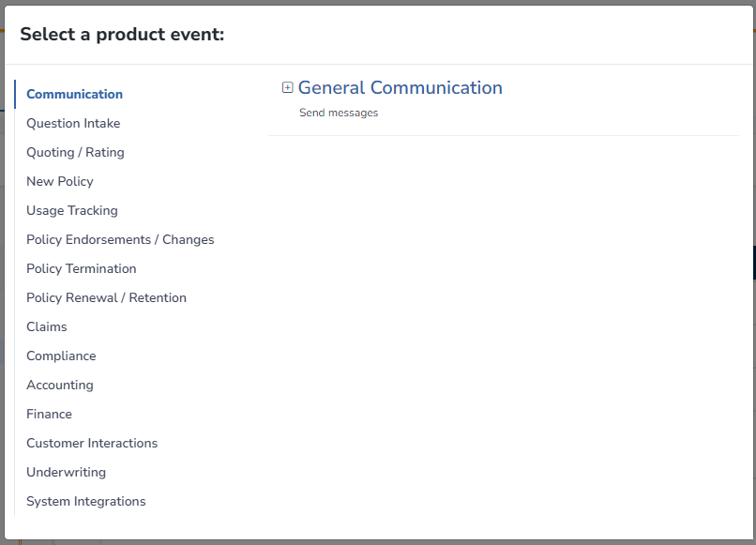Image resolution: width=756 pixels, height=545 pixels.
Task: Select the New Policy category
Action: pos(60,181)
